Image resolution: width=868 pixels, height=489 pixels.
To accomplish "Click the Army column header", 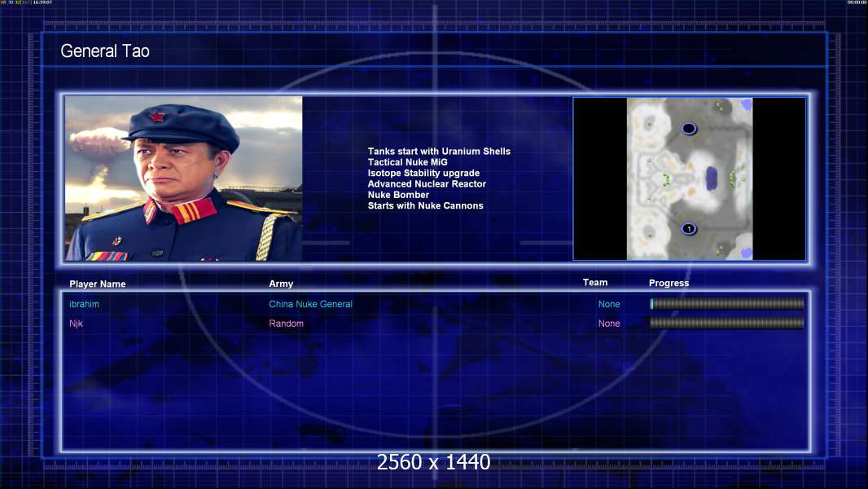I will coord(281,284).
